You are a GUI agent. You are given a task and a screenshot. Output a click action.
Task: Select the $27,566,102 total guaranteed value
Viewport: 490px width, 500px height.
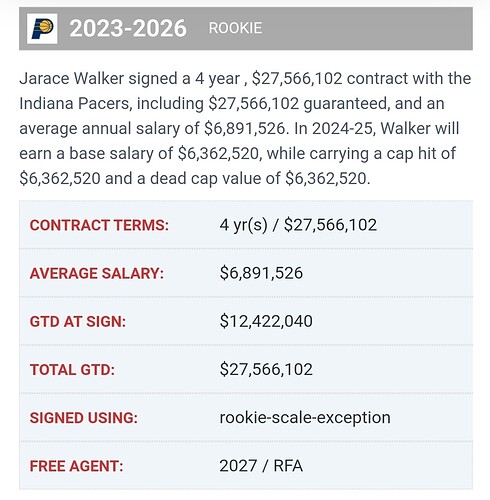click(266, 369)
